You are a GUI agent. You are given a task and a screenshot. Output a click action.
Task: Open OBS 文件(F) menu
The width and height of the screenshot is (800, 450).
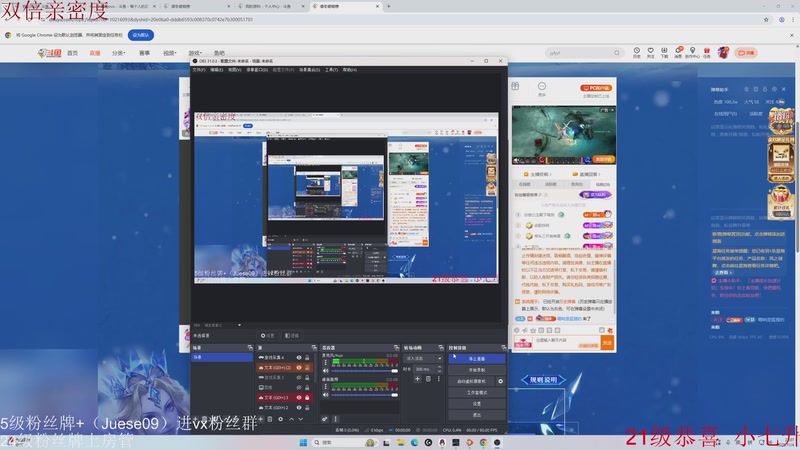[198, 69]
